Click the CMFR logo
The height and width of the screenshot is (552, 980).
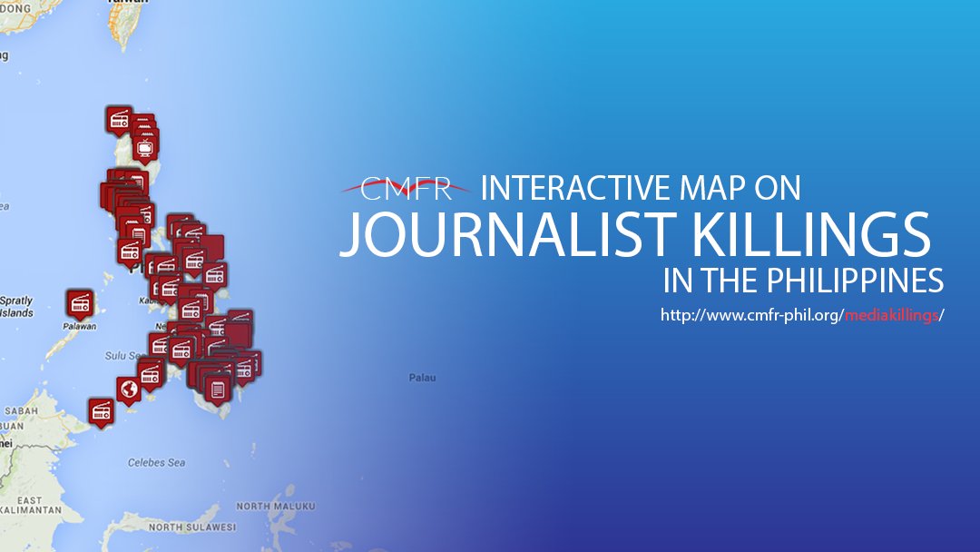point(405,188)
